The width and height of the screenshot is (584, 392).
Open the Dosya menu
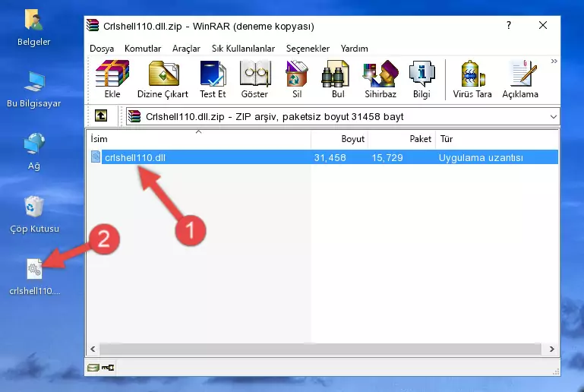102,49
